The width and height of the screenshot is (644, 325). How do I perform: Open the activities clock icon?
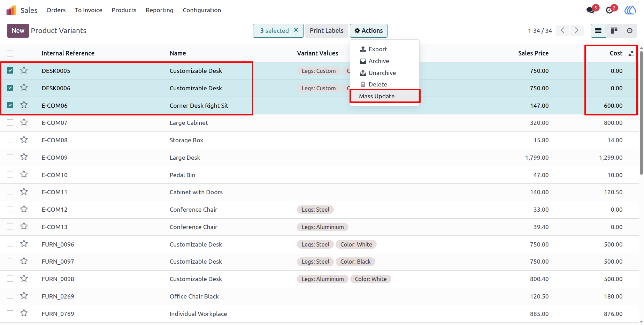[609, 10]
